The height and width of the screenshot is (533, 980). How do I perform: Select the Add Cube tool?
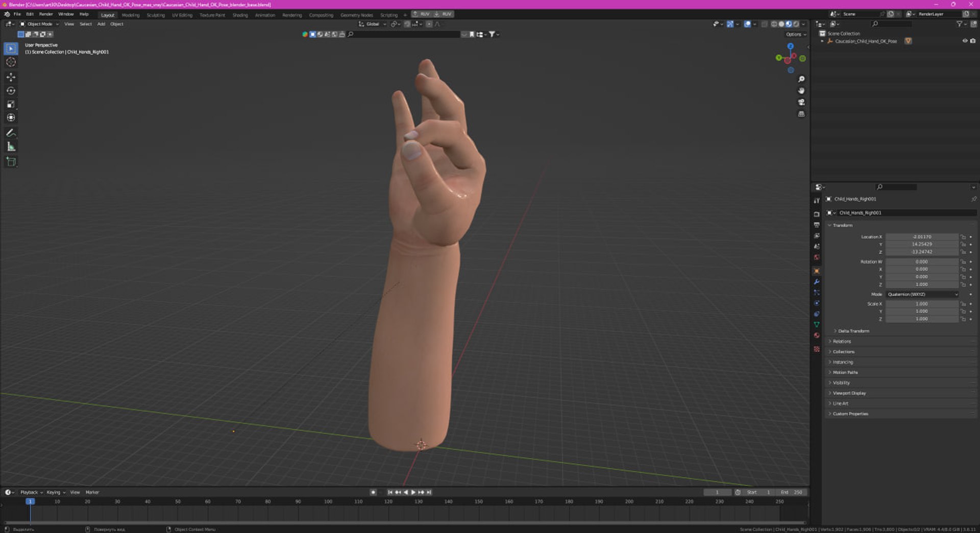click(11, 162)
